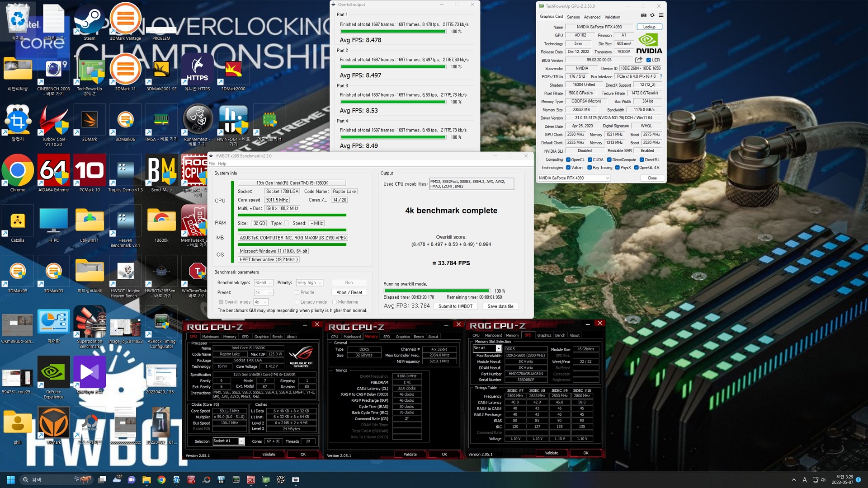Image resolution: width=868 pixels, height=488 pixels.
Task: Open Heaven Benchmark v2.1 desktop icon
Action: click(x=125, y=227)
